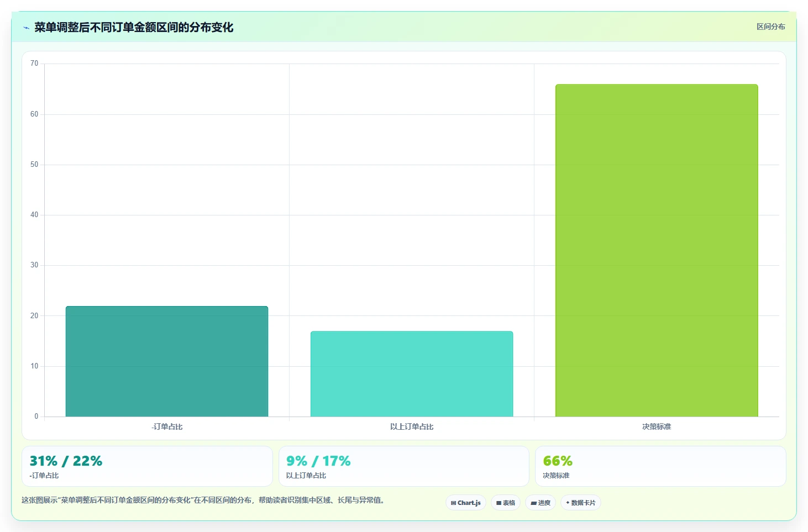Screen dimensions: 808x532
Task: Click the y-axis value 20
Action: pyautogui.click(x=34, y=316)
